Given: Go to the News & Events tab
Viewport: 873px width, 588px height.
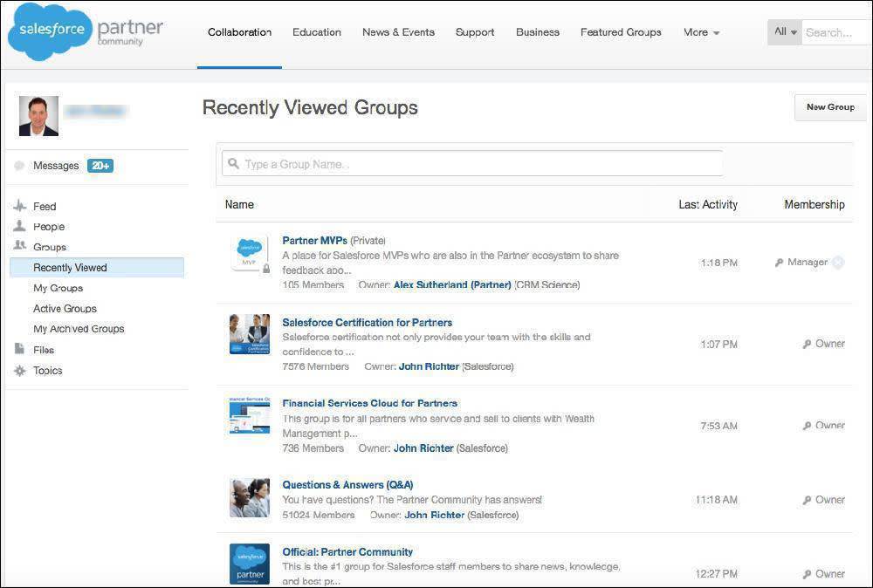Looking at the screenshot, I should click(398, 32).
